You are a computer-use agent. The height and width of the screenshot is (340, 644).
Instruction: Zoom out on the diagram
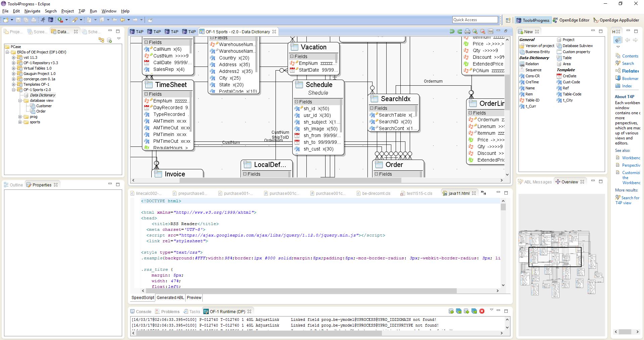483,32
